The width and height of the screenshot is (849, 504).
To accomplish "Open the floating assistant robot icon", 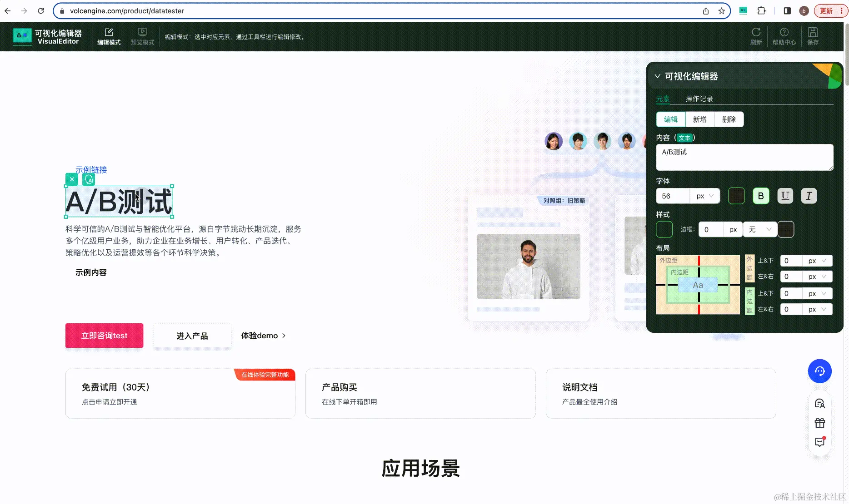I will [819, 371].
